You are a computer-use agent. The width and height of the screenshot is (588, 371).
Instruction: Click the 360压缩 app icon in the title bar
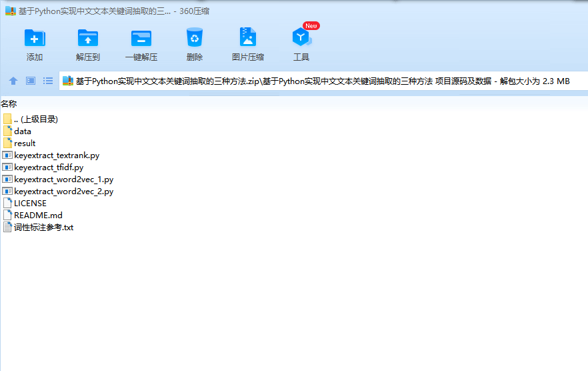pyautogui.click(x=11, y=11)
